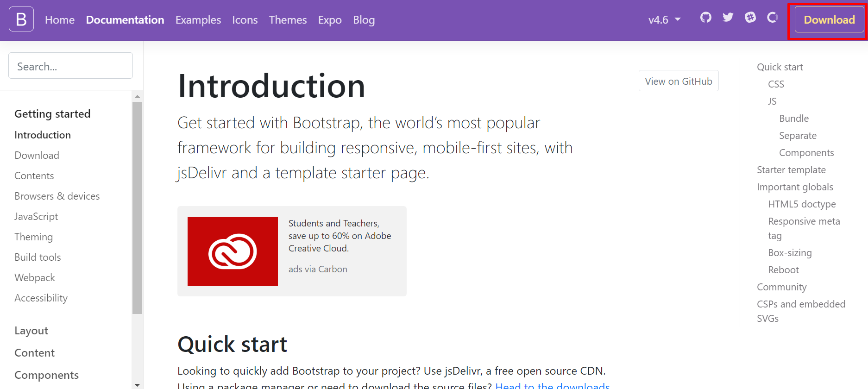The image size is (868, 389).
Task: Collapse the Getting started sidebar section
Action: [x=52, y=114]
